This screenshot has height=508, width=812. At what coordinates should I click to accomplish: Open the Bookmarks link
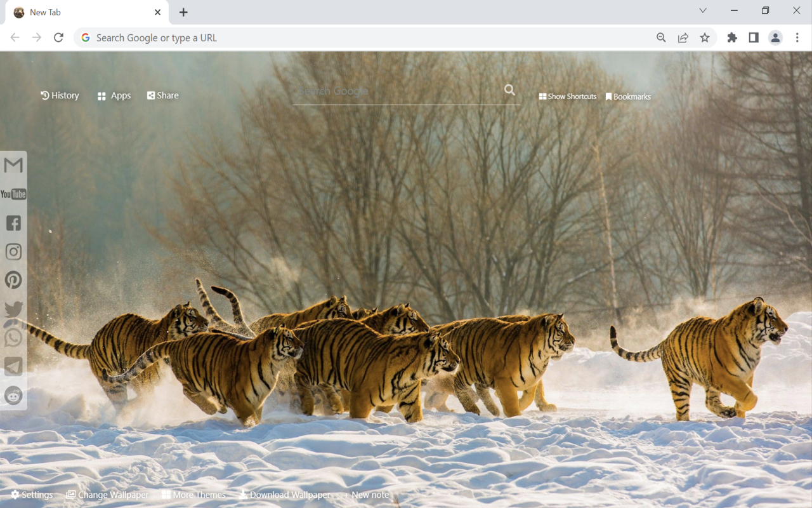[628, 97]
